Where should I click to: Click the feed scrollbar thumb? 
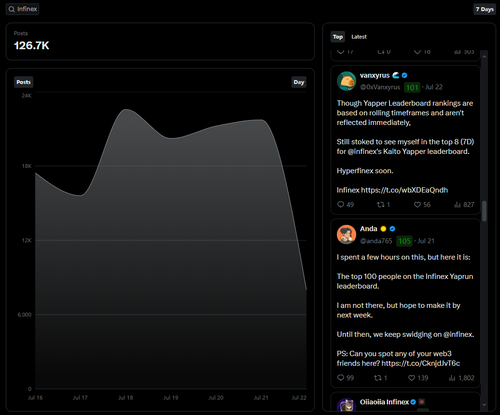[484, 211]
